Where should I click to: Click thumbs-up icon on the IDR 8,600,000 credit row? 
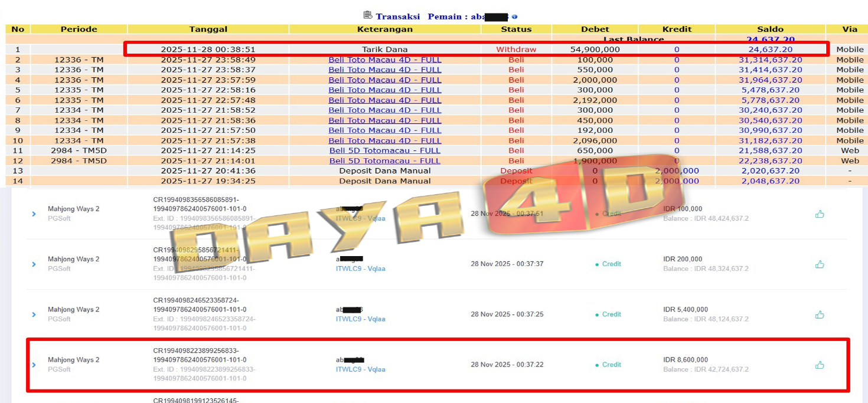tap(820, 365)
